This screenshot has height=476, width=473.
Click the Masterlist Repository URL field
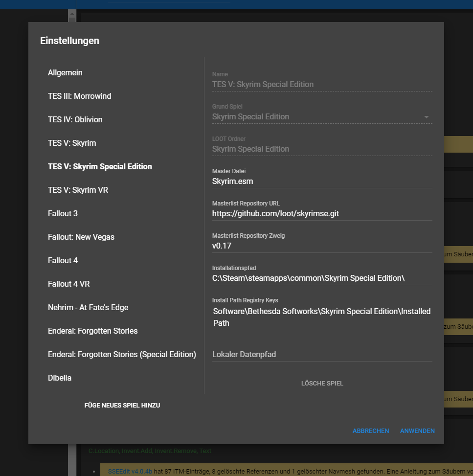point(321,214)
